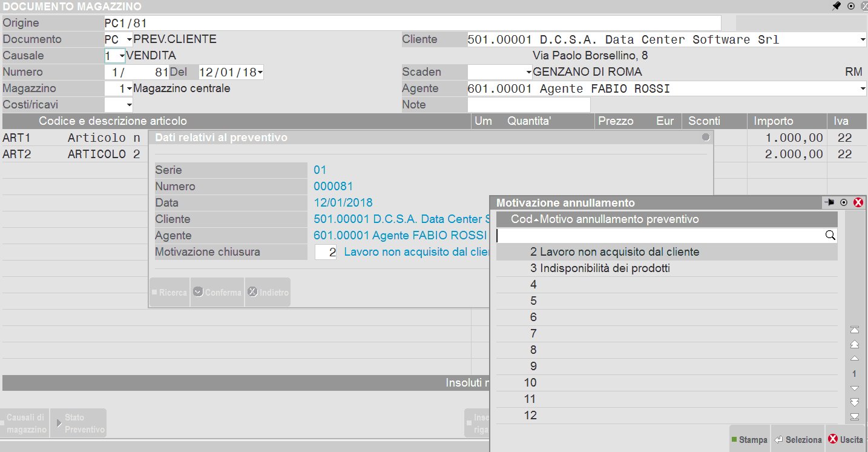Expand the Cliente dropdown
The height and width of the screenshot is (452, 868).
[x=863, y=40]
